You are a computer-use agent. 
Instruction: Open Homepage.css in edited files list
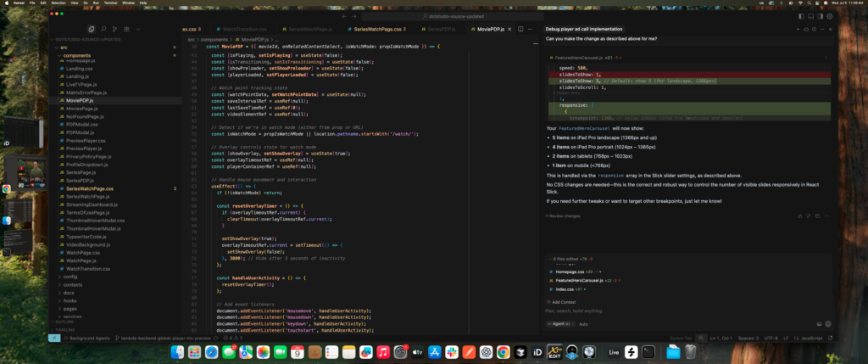(570, 272)
